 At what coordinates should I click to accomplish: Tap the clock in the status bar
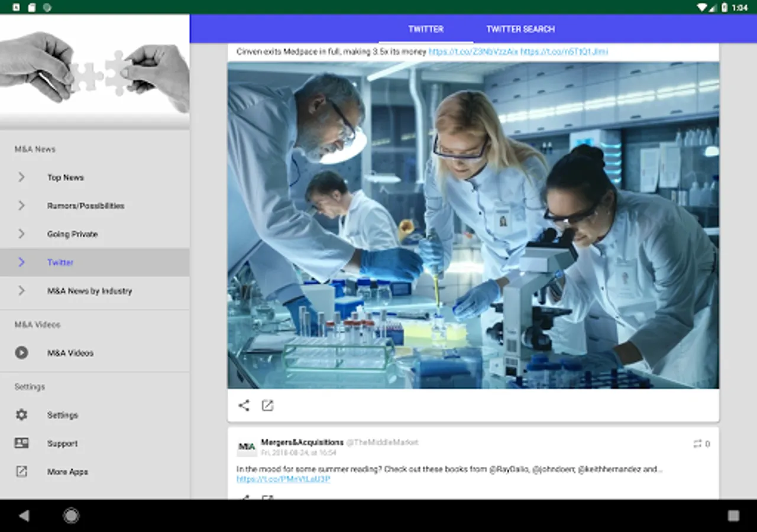(740, 8)
